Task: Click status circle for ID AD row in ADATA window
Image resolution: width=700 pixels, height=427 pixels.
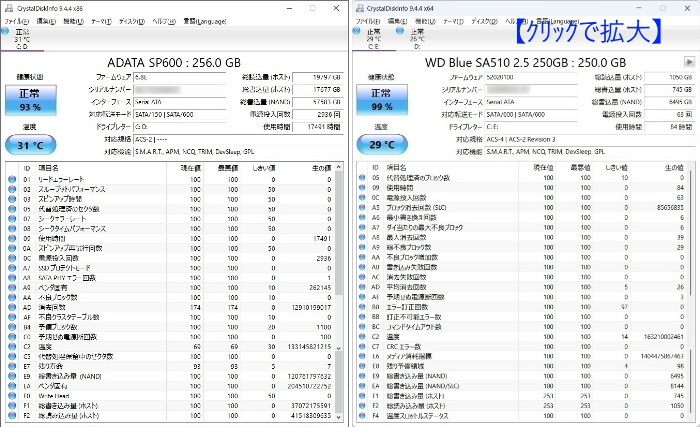Action: click(x=12, y=307)
